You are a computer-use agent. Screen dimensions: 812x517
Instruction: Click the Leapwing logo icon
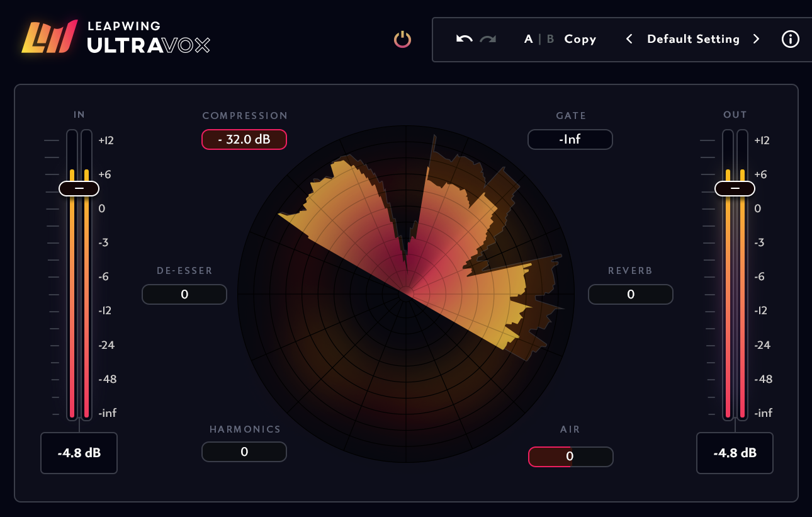(50, 37)
